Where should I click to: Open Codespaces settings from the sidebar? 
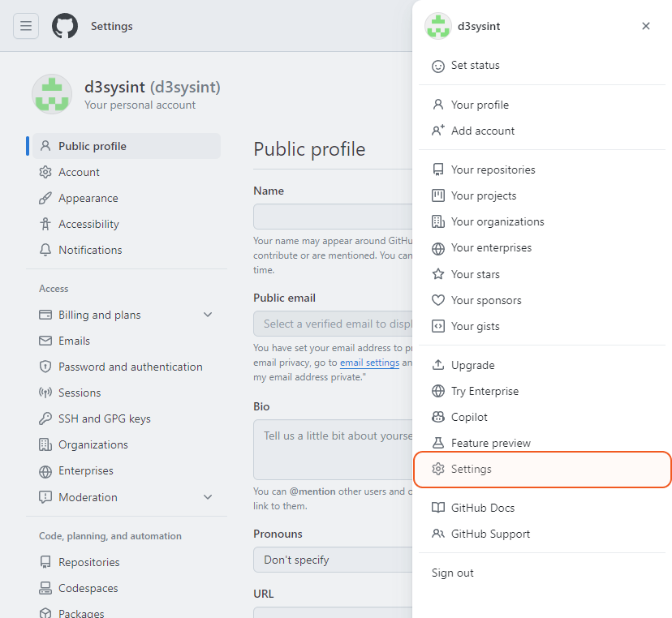(89, 588)
